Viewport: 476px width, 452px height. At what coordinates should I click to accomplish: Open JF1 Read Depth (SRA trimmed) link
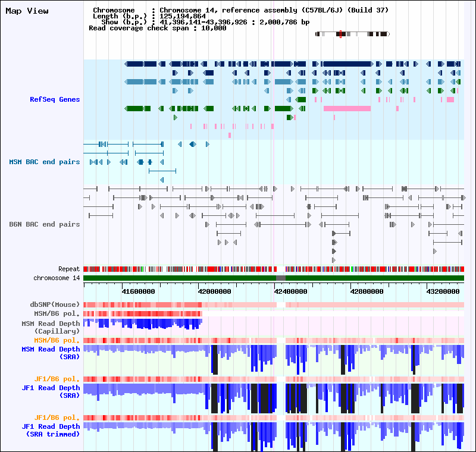(x=51, y=430)
